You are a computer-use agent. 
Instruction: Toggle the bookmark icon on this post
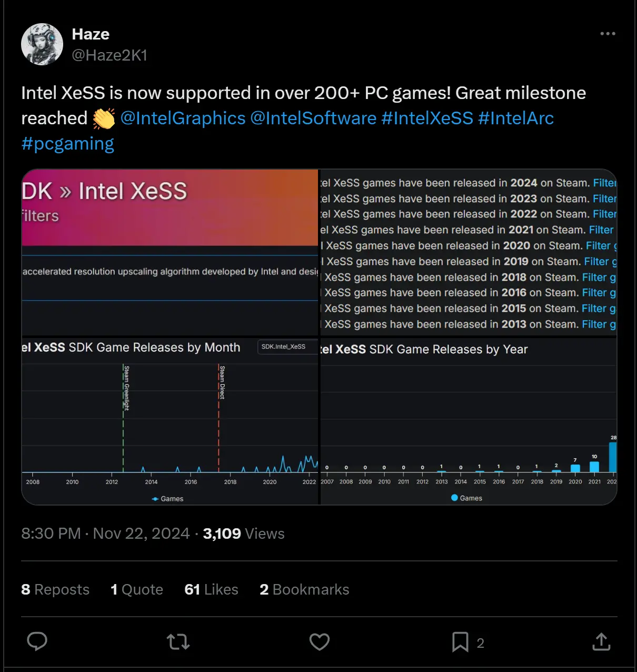[x=460, y=642]
